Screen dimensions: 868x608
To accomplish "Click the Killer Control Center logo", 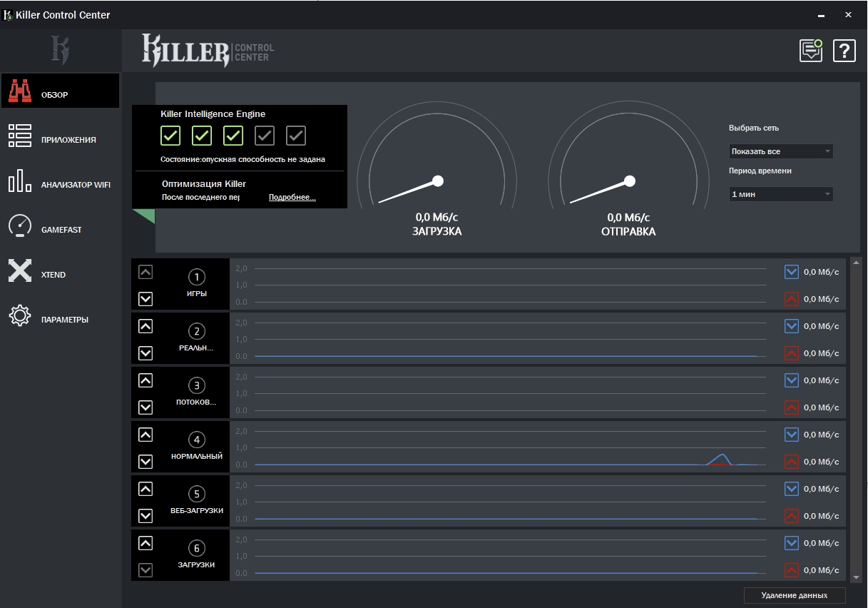I will (208, 51).
